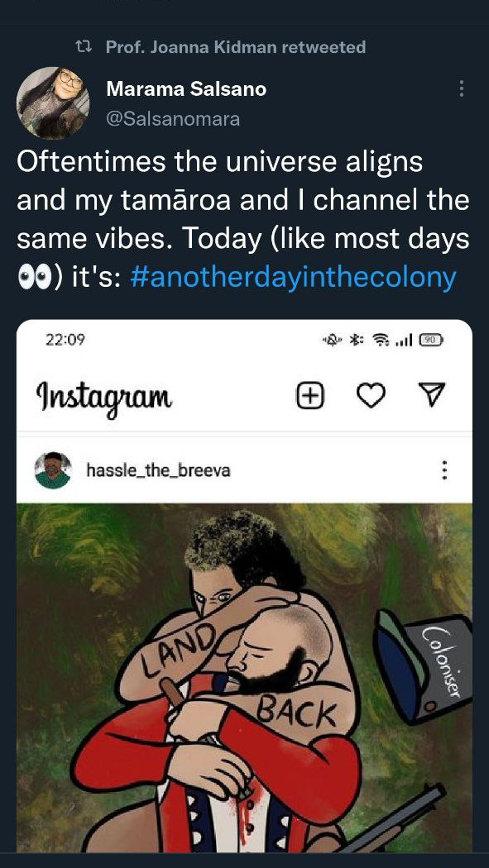Image resolution: width=489 pixels, height=868 pixels.
Task: Open the tweet's three-dot options menu
Action: (x=462, y=88)
